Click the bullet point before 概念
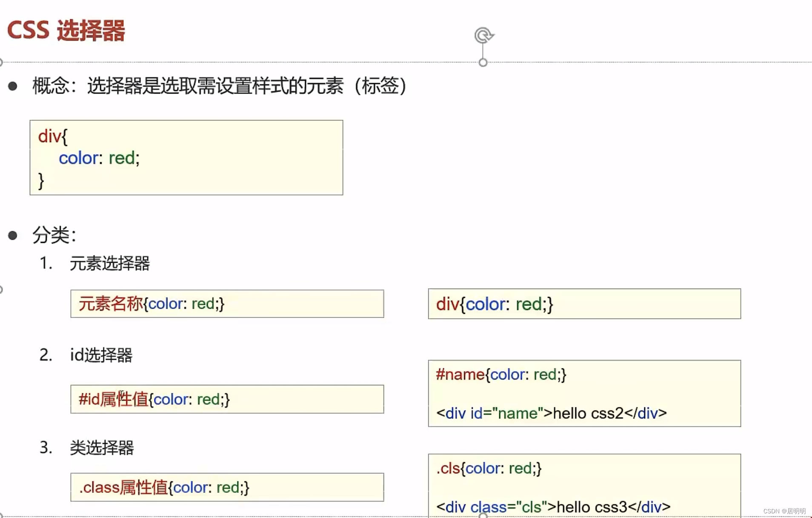This screenshot has height=518, width=812. click(13, 86)
